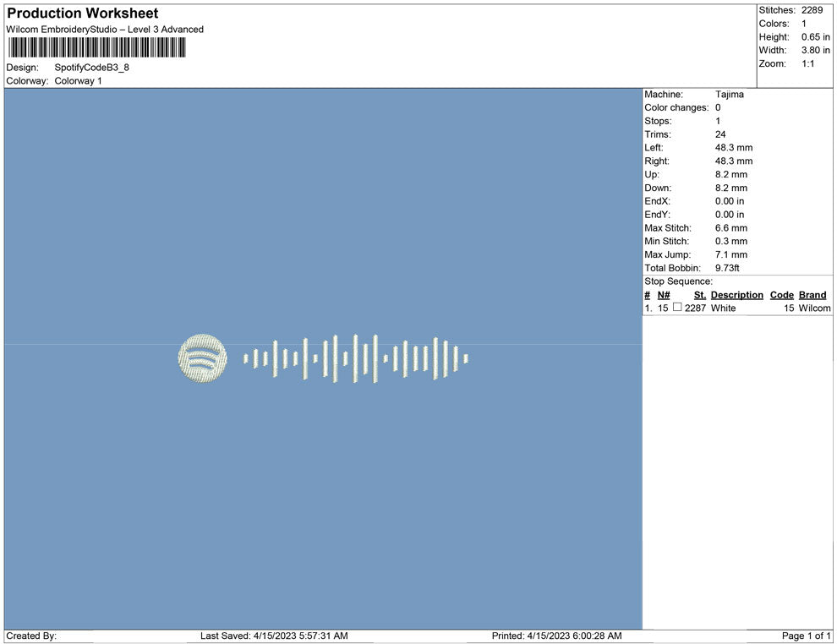Click the Min Stitch value '0.3 mm'
Screen dimensions: 837x644
point(730,241)
